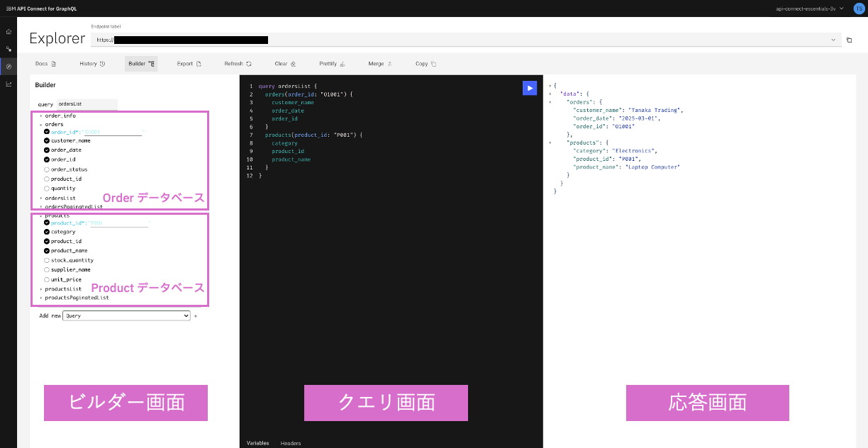Screen dimensions: 868x448
Task: Expand the order_info node
Action: pos(41,116)
